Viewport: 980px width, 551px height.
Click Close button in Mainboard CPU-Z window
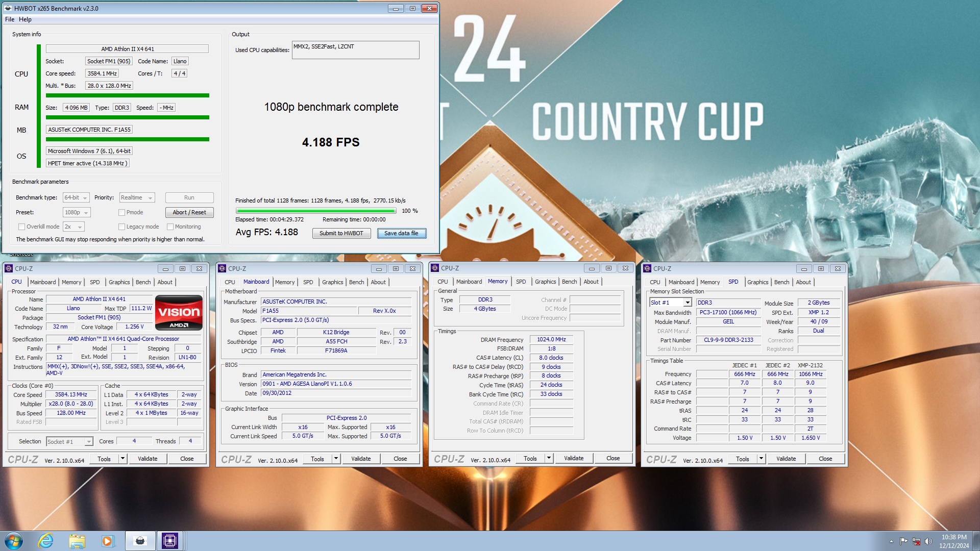(x=400, y=459)
